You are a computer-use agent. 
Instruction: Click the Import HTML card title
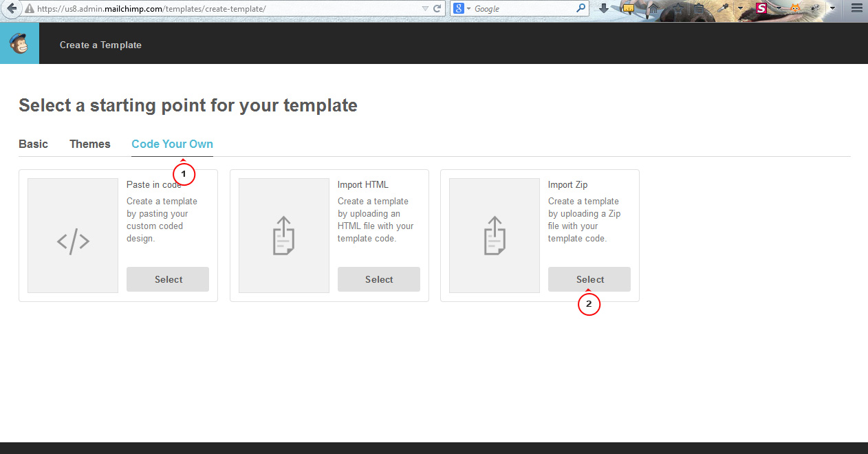[x=363, y=184]
